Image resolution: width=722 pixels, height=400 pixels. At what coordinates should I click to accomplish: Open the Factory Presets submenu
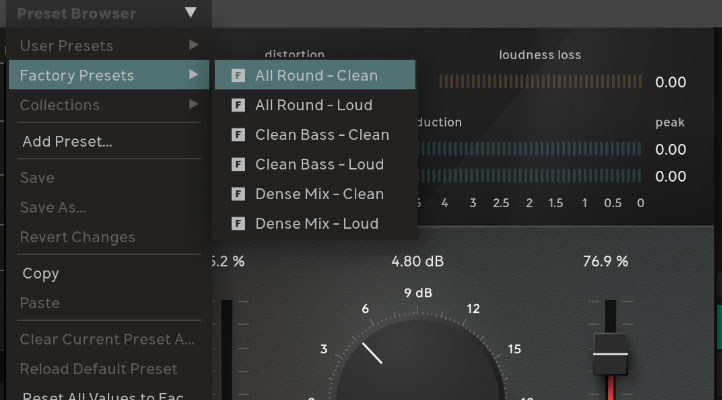click(109, 75)
